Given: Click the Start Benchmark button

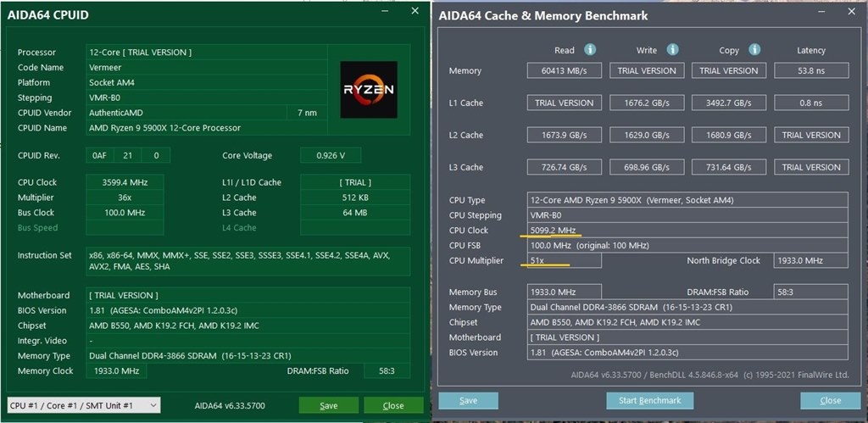Looking at the screenshot, I should (x=650, y=400).
